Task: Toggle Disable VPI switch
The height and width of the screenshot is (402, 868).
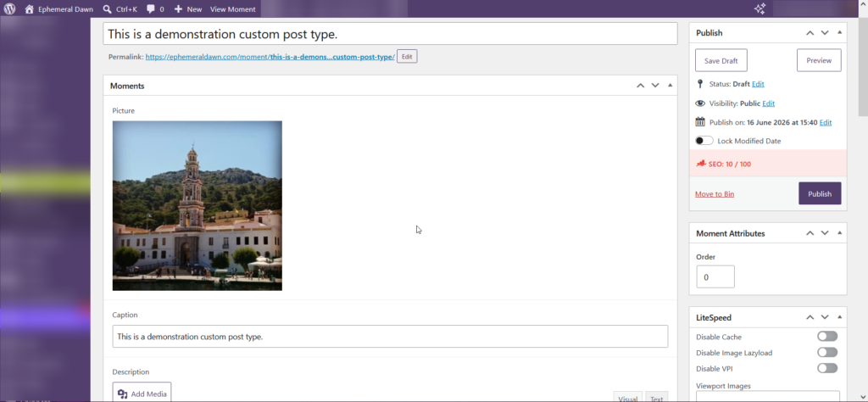Action: tap(827, 368)
